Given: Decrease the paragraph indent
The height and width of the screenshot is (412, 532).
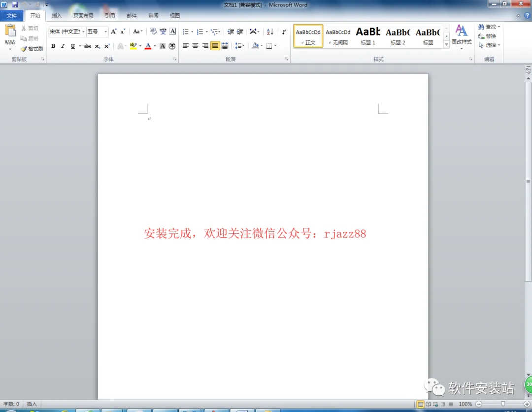Looking at the screenshot, I should pos(231,32).
